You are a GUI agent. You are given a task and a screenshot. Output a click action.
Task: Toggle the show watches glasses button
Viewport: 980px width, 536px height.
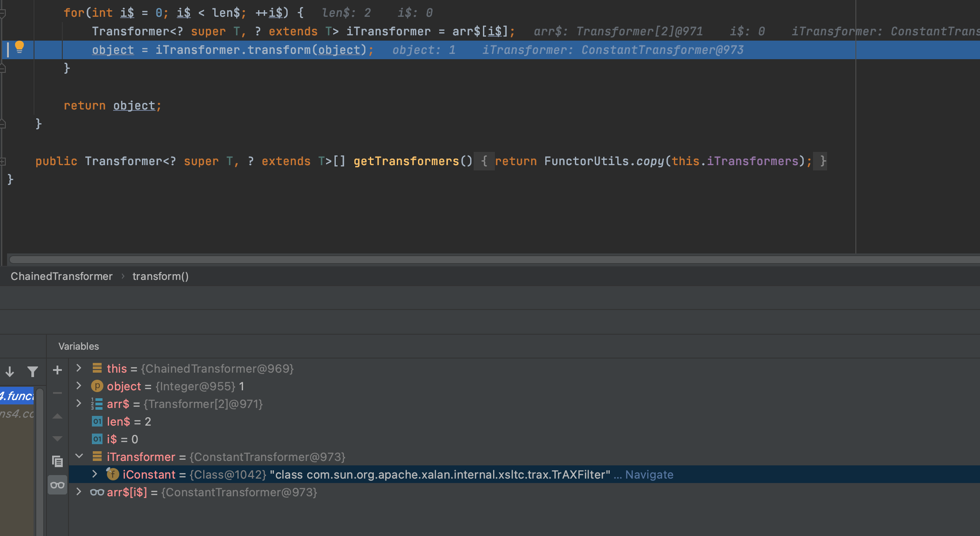(57, 485)
